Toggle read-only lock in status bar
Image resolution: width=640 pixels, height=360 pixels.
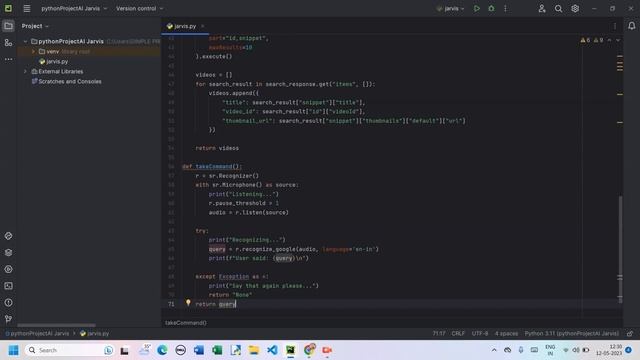coord(630,333)
